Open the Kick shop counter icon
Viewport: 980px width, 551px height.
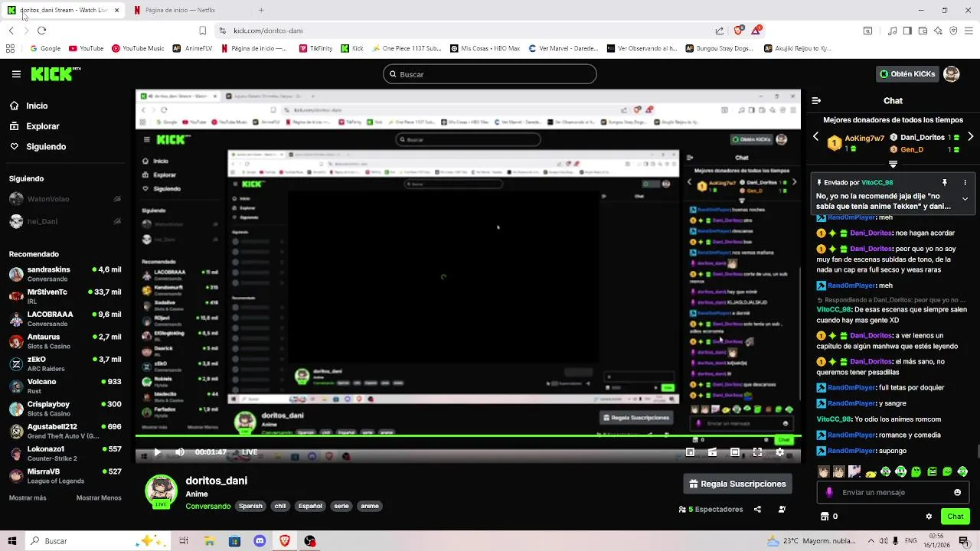[829, 517]
